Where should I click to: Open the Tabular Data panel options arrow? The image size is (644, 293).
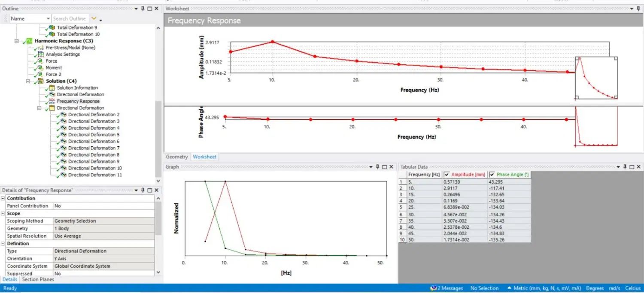(619, 167)
